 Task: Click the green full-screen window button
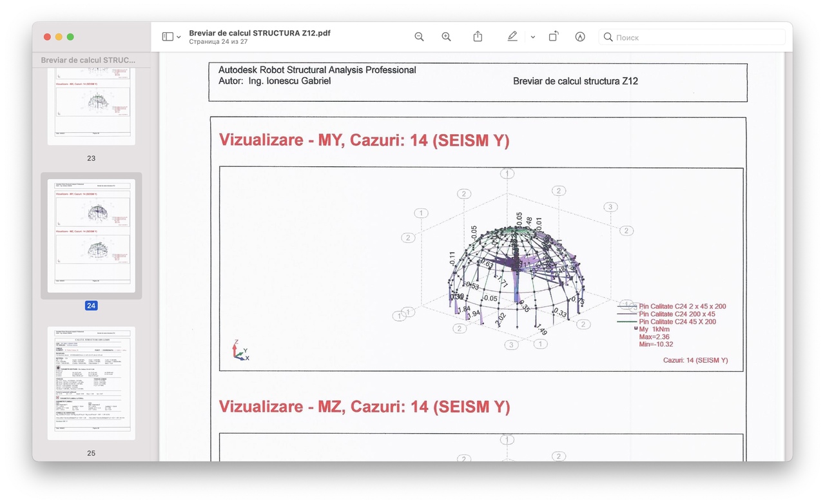click(x=70, y=37)
